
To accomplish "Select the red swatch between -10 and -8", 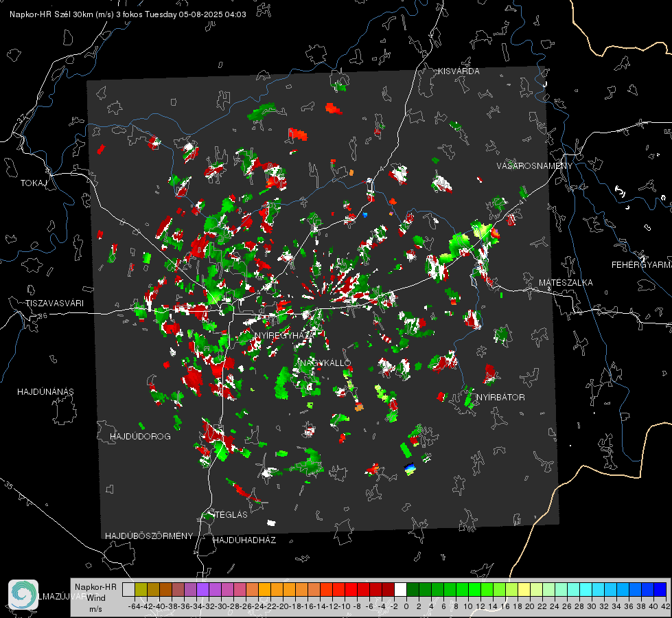I will [x=351, y=590].
